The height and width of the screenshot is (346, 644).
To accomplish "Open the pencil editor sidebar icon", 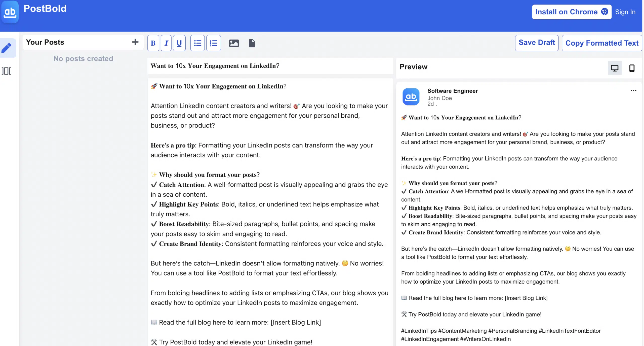I will point(7,48).
